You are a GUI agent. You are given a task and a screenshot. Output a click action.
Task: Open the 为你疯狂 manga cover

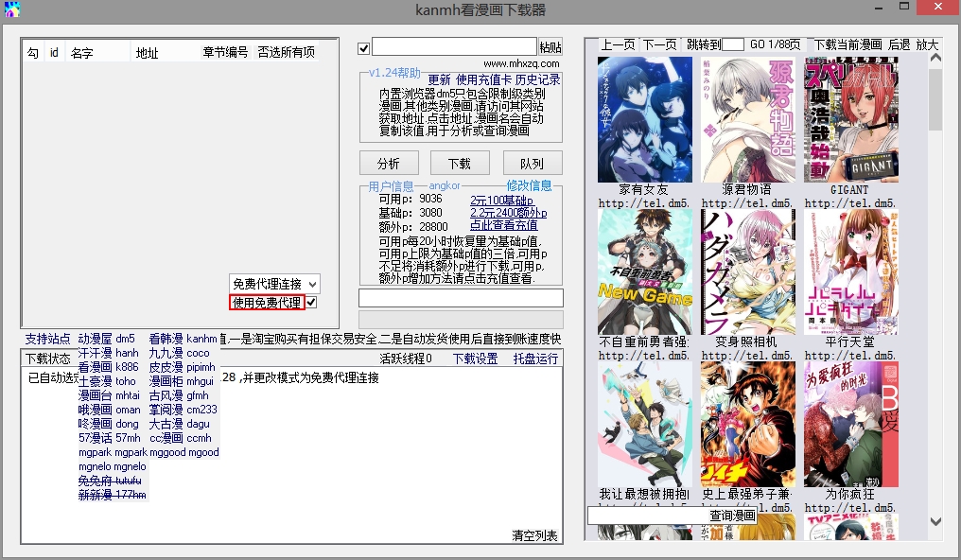850,424
